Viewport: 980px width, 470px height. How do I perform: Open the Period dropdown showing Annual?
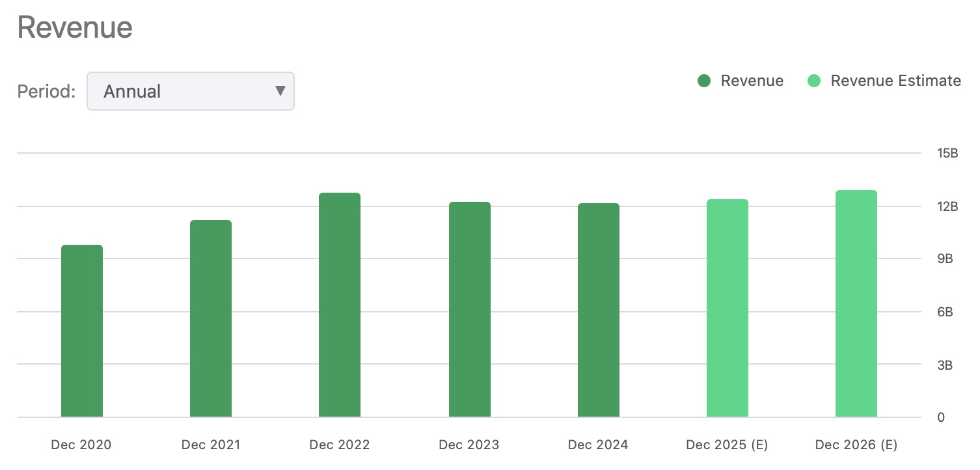(191, 91)
